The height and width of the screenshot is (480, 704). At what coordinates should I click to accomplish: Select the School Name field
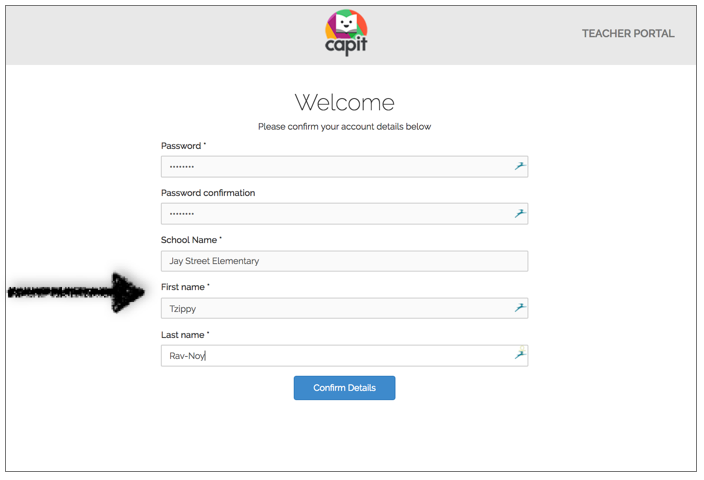344,261
